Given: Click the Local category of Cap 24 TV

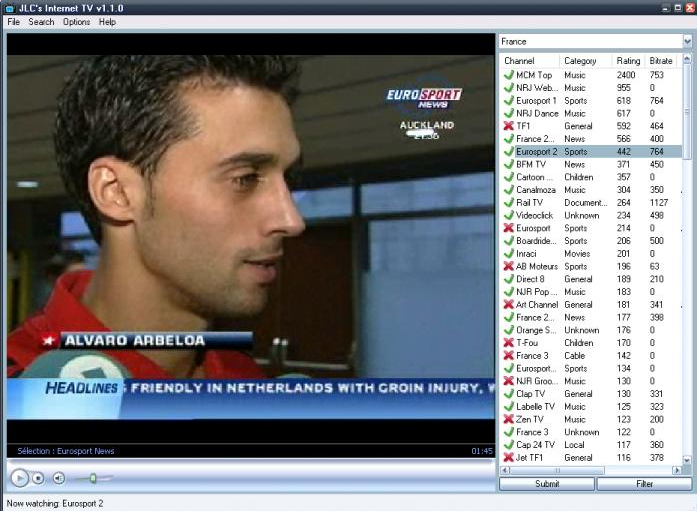Looking at the screenshot, I should click(574, 445).
